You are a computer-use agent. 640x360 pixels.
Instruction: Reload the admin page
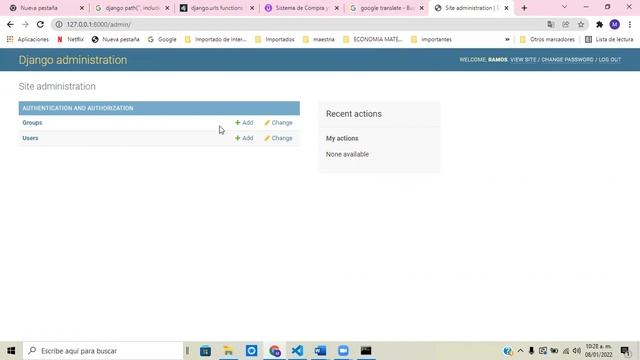pos(40,24)
